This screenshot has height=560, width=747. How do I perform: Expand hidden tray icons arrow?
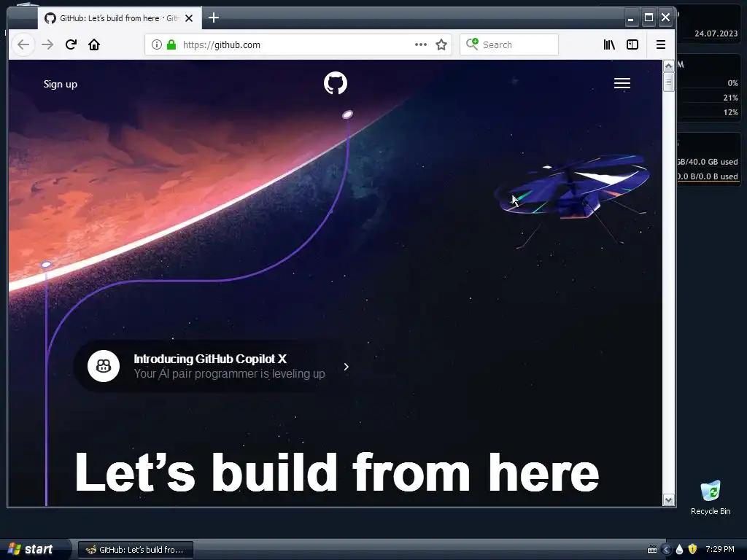[x=666, y=550]
